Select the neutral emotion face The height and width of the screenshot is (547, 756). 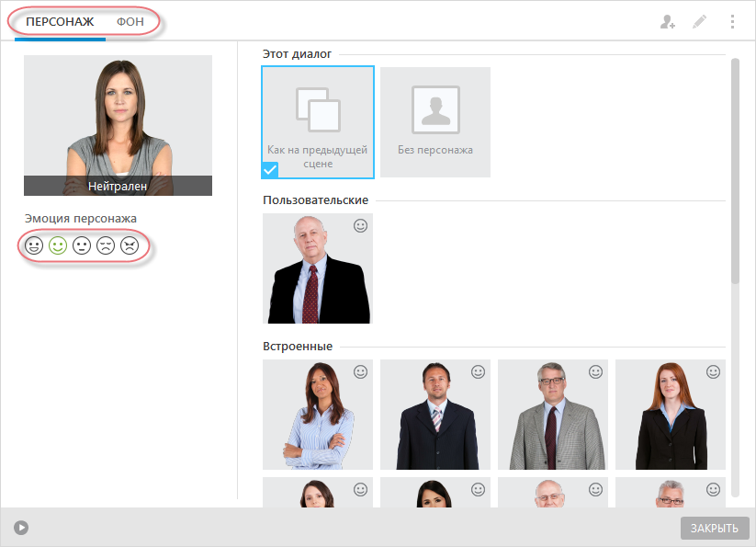tap(82, 245)
